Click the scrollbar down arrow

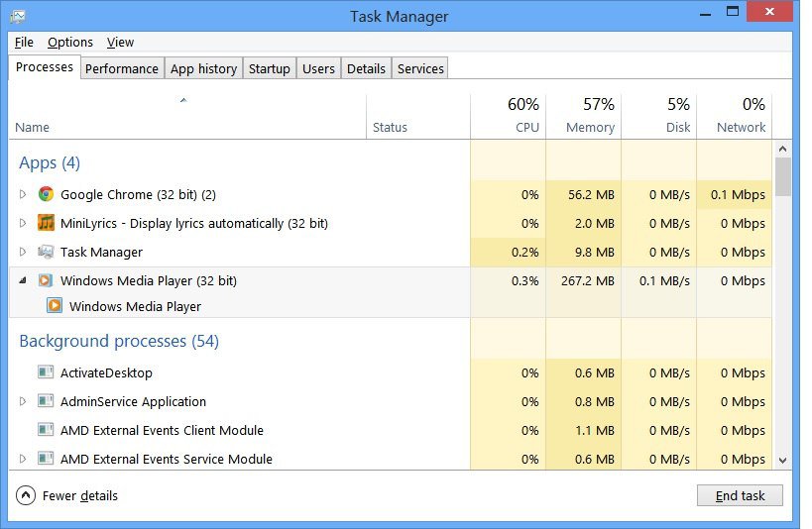click(x=782, y=460)
